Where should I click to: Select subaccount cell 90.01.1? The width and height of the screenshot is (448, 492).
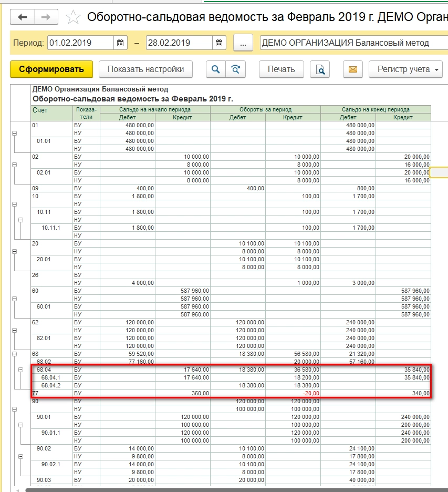[51, 437]
